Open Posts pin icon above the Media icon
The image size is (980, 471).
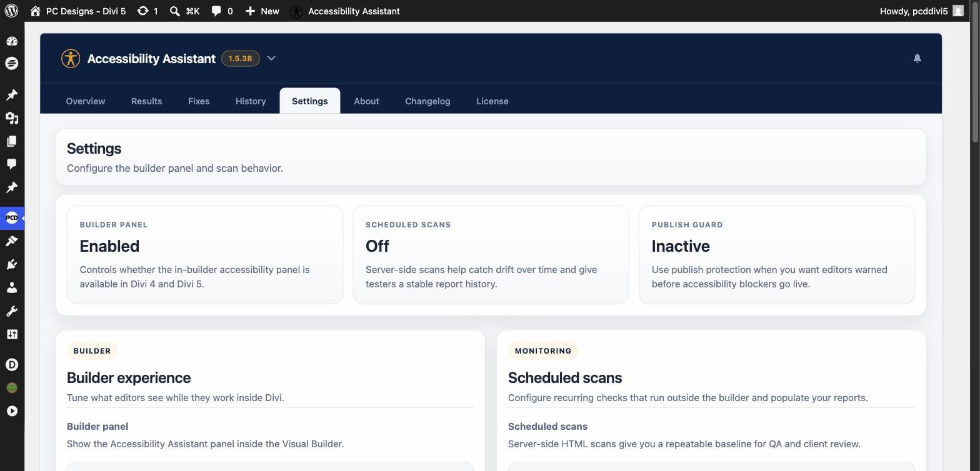tap(12, 94)
